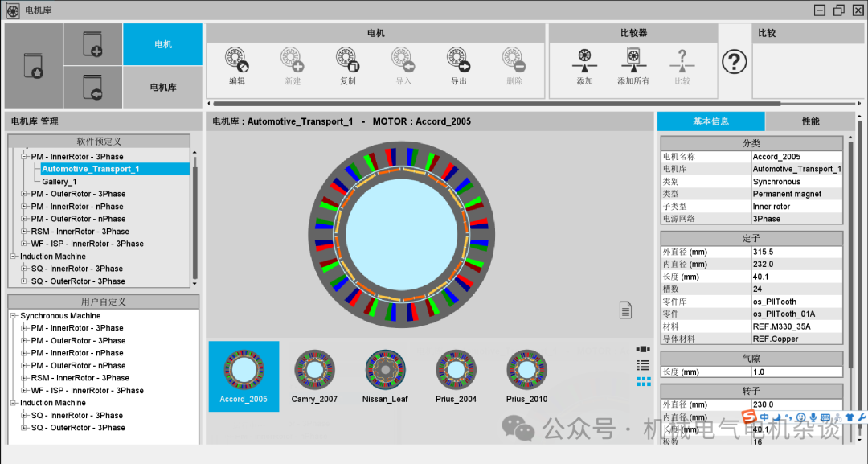Open the 基本信息 tab
This screenshot has width=868, height=464.
tap(710, 121)
